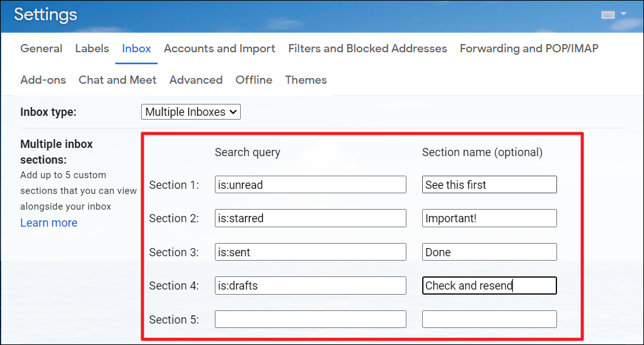Open the Labels settings tab

92,48
